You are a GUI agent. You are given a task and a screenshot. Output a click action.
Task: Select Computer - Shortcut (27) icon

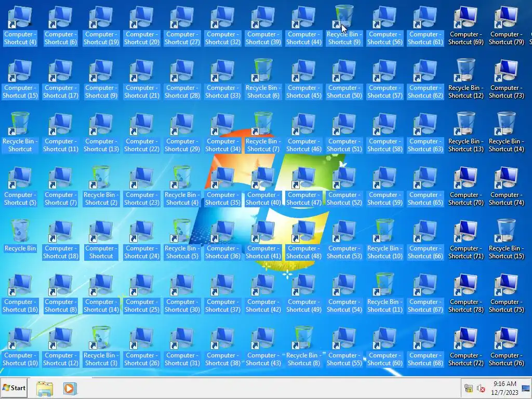182,26
